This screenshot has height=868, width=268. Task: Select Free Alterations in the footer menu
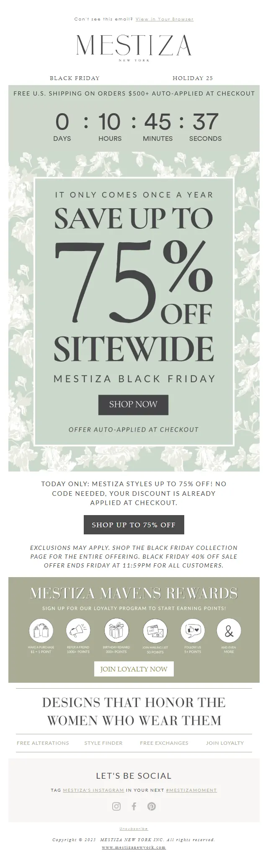43,743
